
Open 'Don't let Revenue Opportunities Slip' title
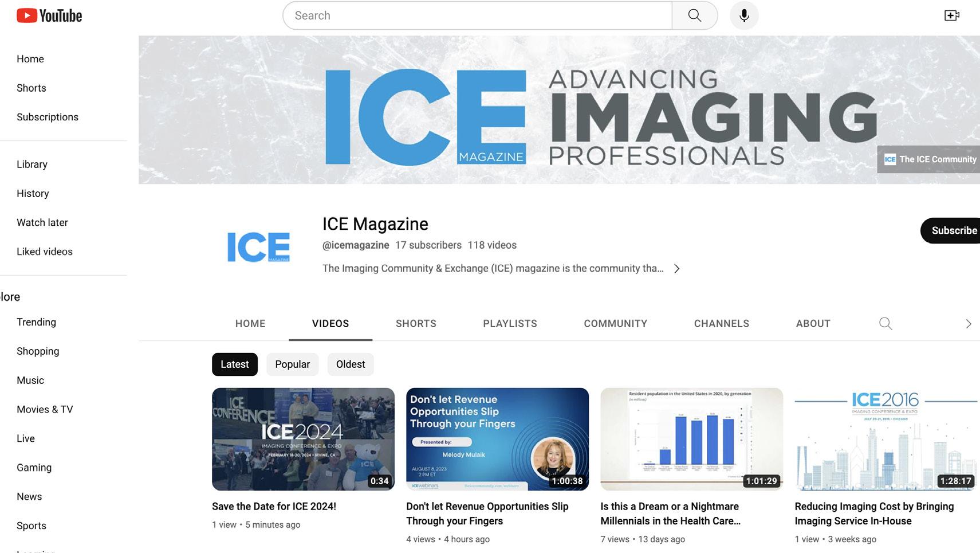(x=487, y=513)
